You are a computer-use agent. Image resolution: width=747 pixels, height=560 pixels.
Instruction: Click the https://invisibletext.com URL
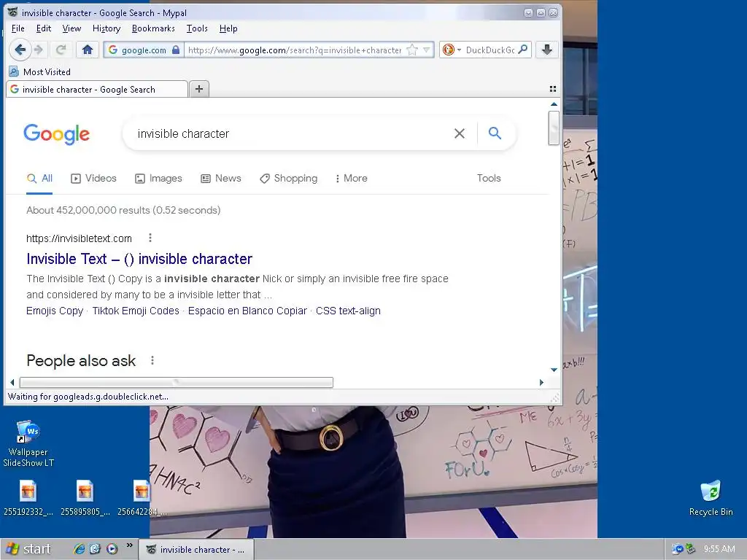79,238
